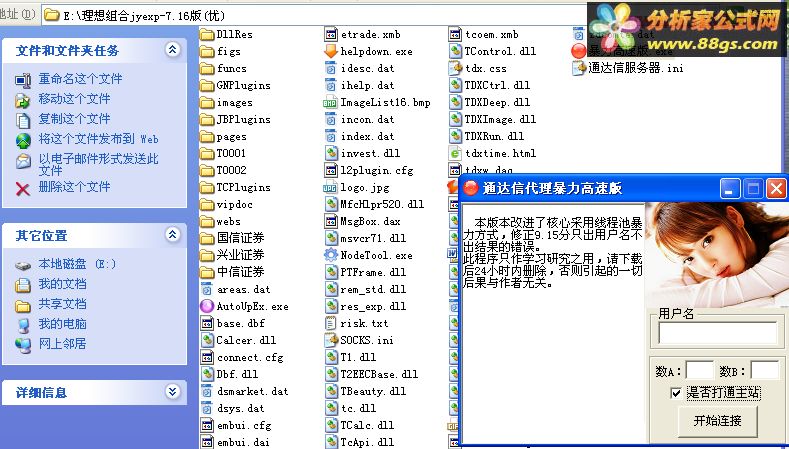Open the figs folder icon
The height and width of the screenshot is (449, 789).
207,52
